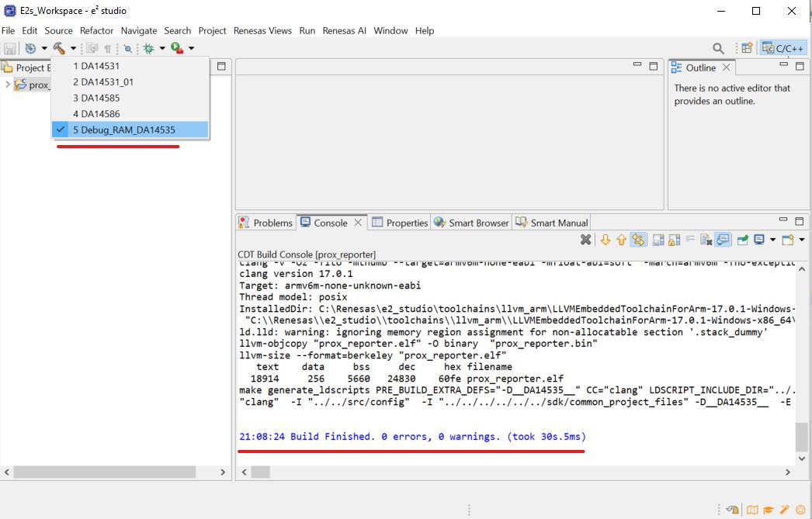This screenshot has width=812, height=519.
Task: Open dropdown arrow beside Run icon
Action: pyautogui.click(x=191, y=49)
